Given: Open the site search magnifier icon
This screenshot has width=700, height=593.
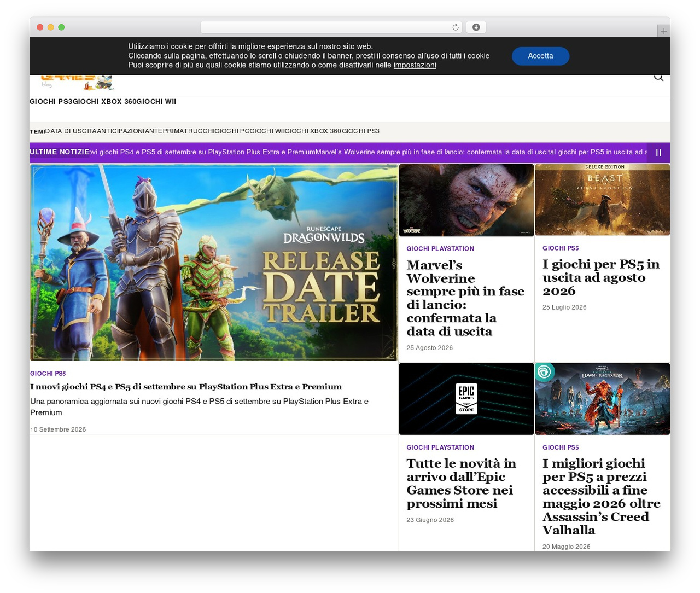Looking at the screenshot, I should pyautogui.click(x=658, y=78).
